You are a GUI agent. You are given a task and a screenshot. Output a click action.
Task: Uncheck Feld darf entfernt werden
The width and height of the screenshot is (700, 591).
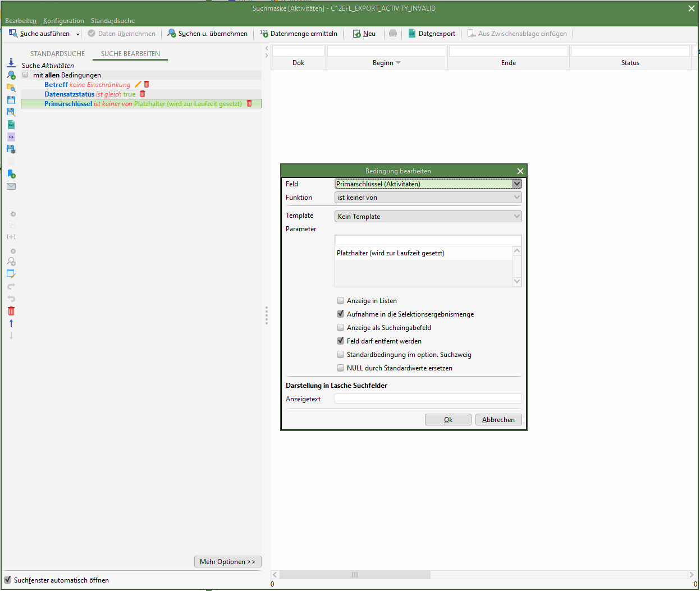[341, 341]
